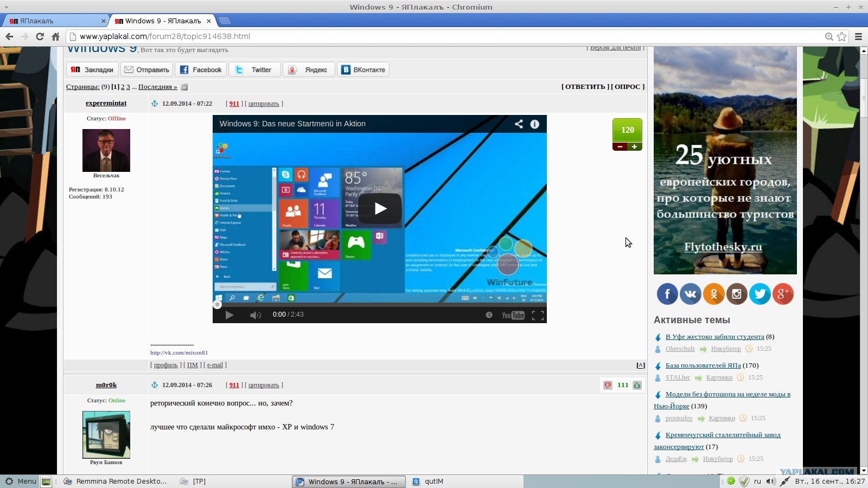The height and width of the screenshot is (488, 868).
Task: Click the ОТВЕТИТЬ reply link
Action: coord(585,87)
